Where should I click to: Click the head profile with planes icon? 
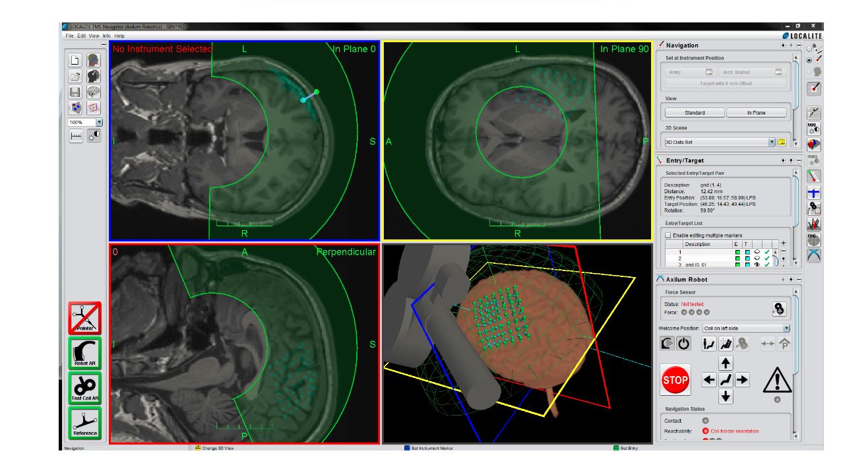click(x=94, y=60)
